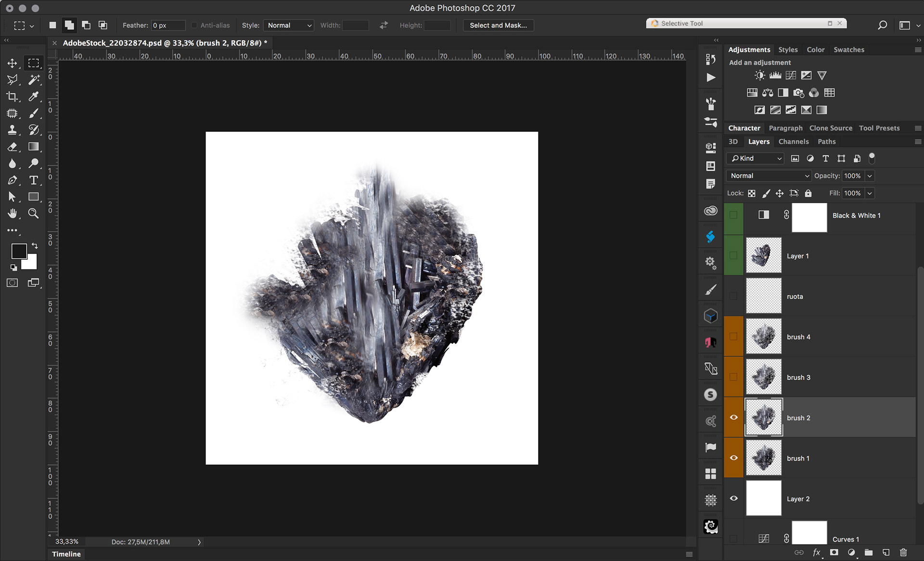Screen dimensions: 924x561
Task: Swap width and height values
Action: point(384,25)
